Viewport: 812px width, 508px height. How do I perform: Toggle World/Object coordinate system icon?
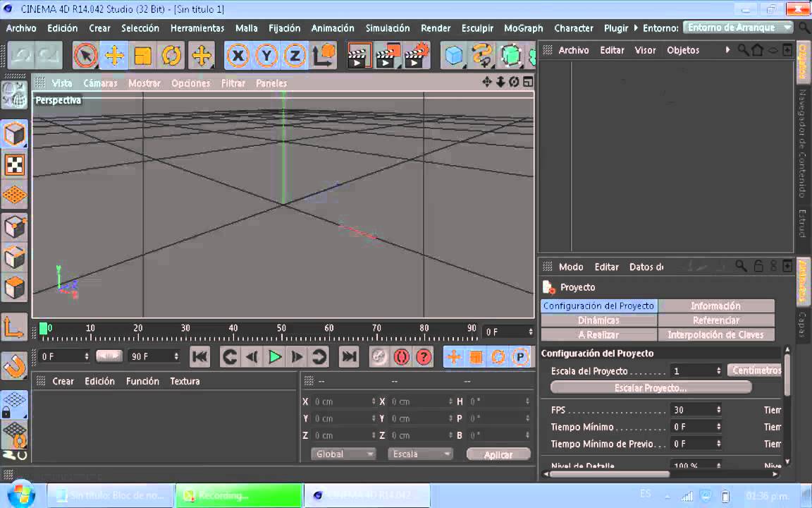click(x=324, y=56)
